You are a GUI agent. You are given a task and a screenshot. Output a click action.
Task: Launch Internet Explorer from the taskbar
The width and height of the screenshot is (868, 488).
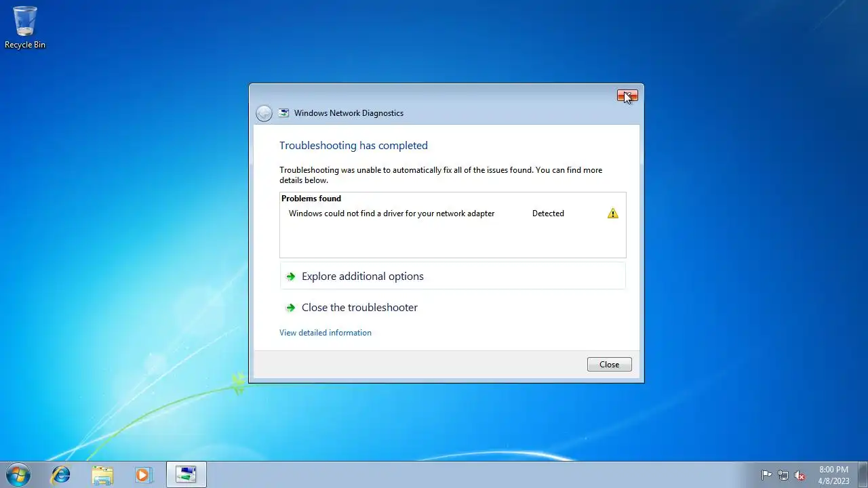tap(61, 474)
